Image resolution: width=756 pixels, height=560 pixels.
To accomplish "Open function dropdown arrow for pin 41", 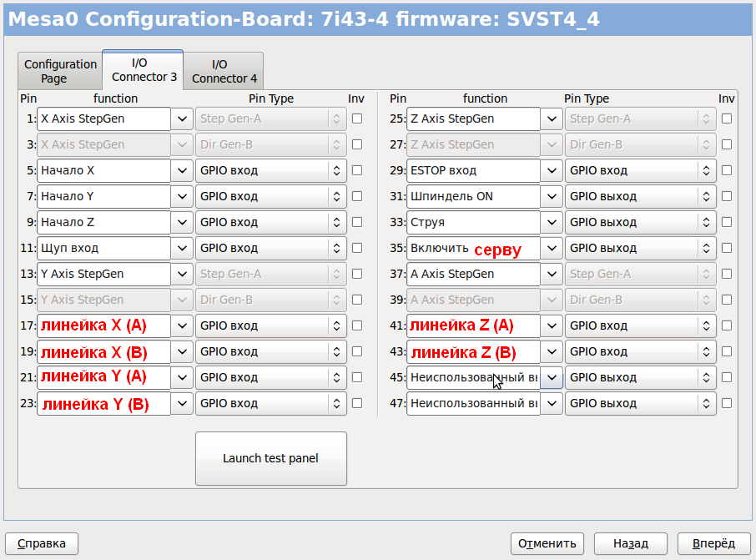I will [552, 325].
